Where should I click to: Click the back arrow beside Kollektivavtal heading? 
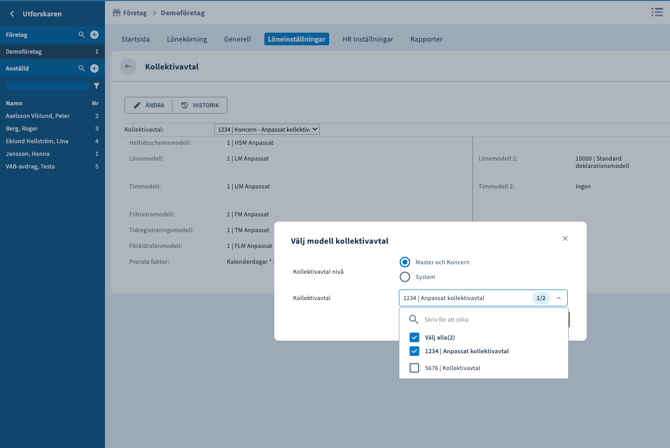(128, 67)
